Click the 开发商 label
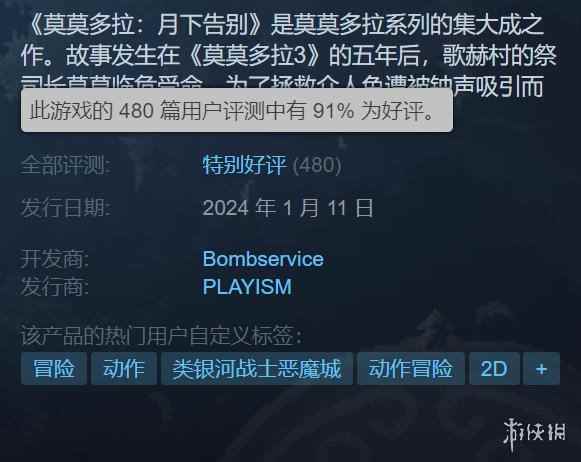Screen dimensions: 581x462 55,259
